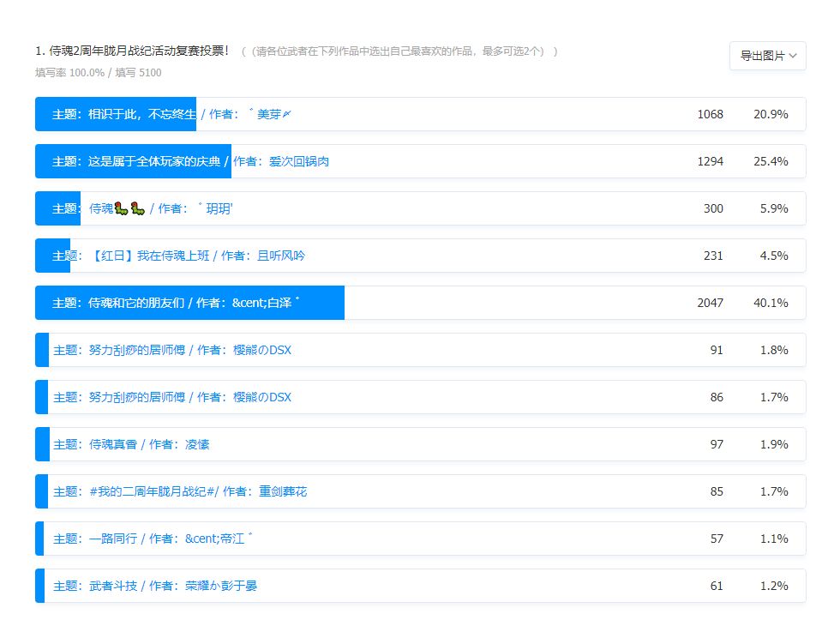Viewport: 840px width, 632px height.
Task: Select the option 【红日】我在侍魂上班 by 且听风吟
Action: coord(421,256)
